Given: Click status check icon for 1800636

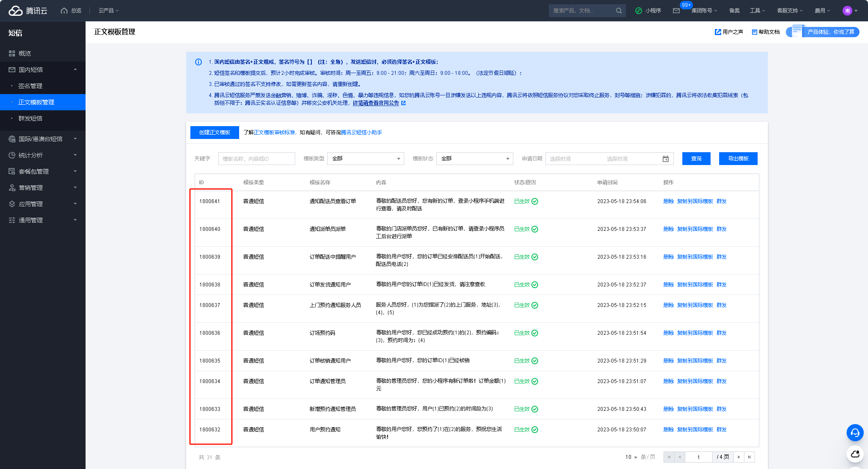Looking at the screenshot, I should (535, 333).
